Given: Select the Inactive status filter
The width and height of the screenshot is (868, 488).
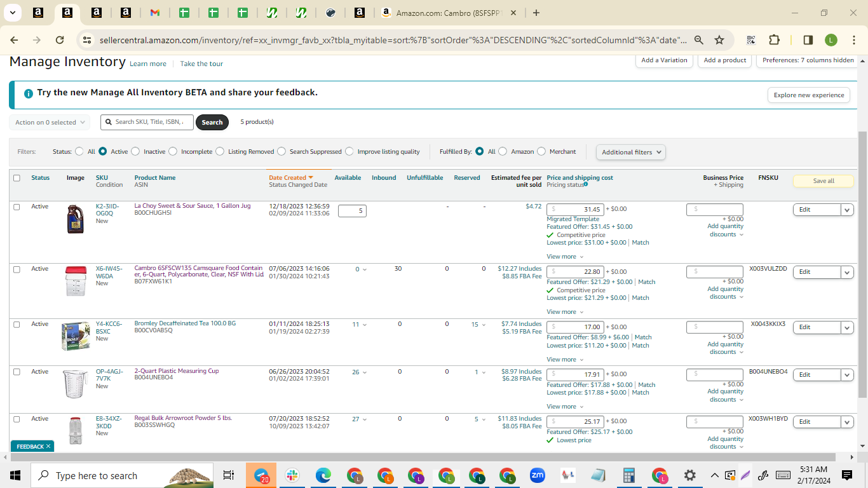Looking at the screenshot, I should pos(135,152).
